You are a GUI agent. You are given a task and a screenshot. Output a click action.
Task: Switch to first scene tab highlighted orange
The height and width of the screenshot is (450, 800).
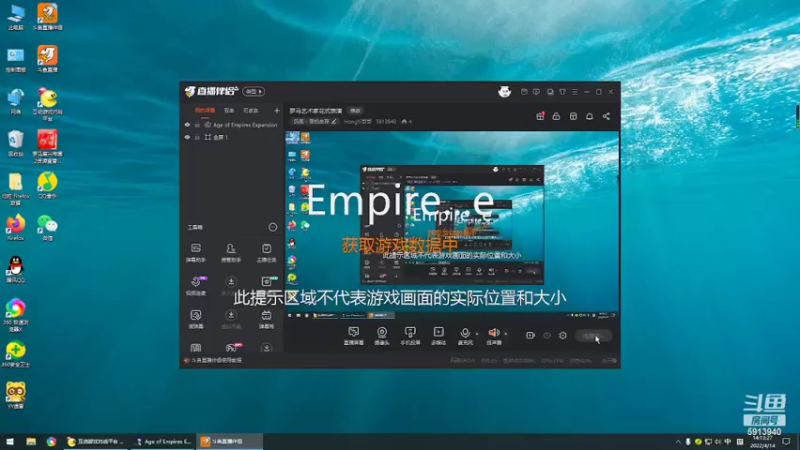205,110
